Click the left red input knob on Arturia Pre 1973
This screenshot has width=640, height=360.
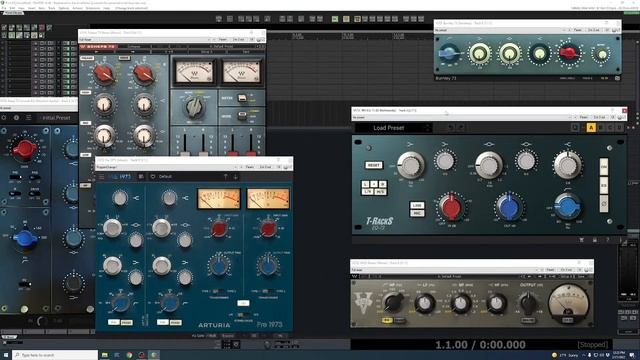pos(219,229)
